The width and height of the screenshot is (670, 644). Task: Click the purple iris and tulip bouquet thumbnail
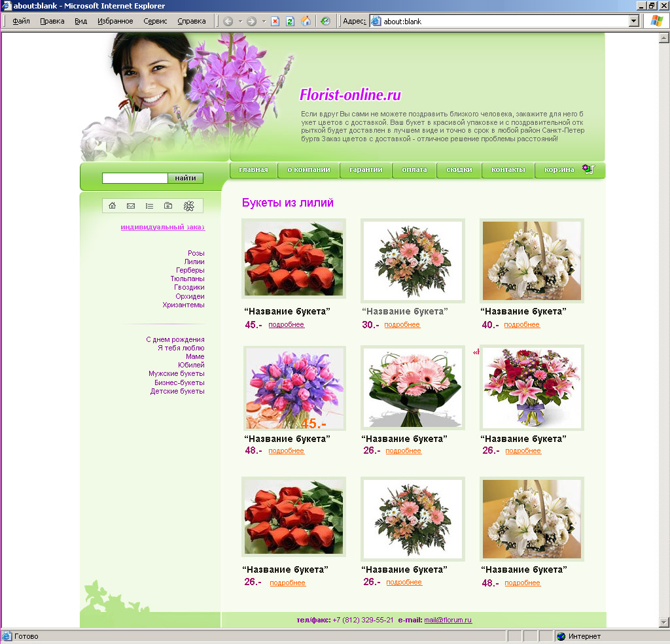pos(294,388)
